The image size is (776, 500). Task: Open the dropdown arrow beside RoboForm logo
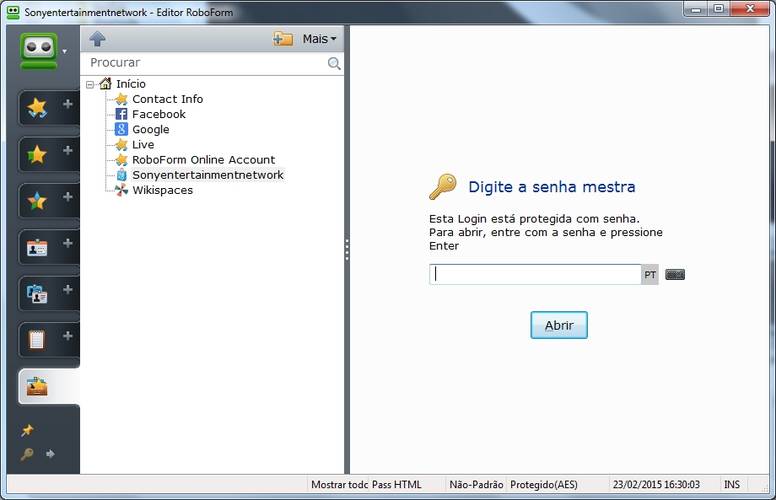[65, 51]
